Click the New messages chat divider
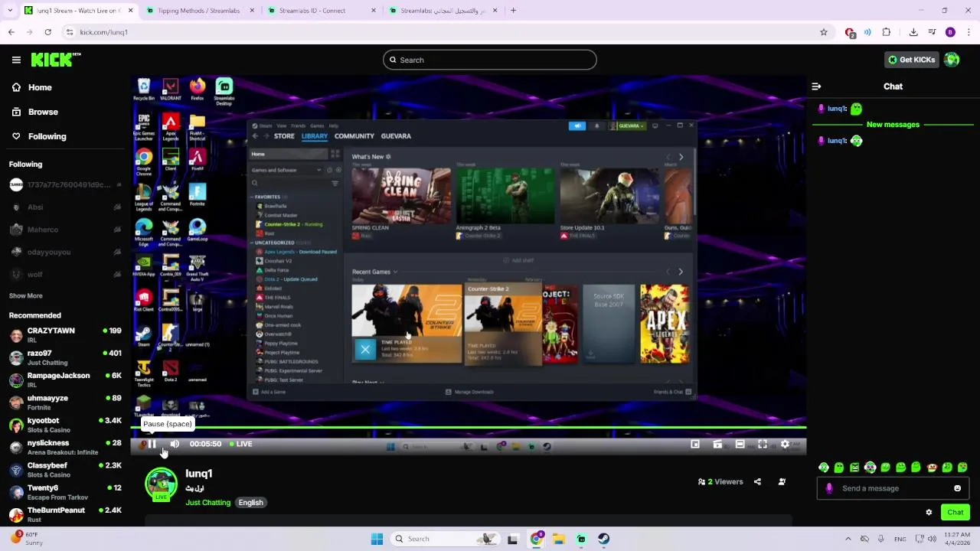This screenshot has width=980, height=551. (893, 125)
